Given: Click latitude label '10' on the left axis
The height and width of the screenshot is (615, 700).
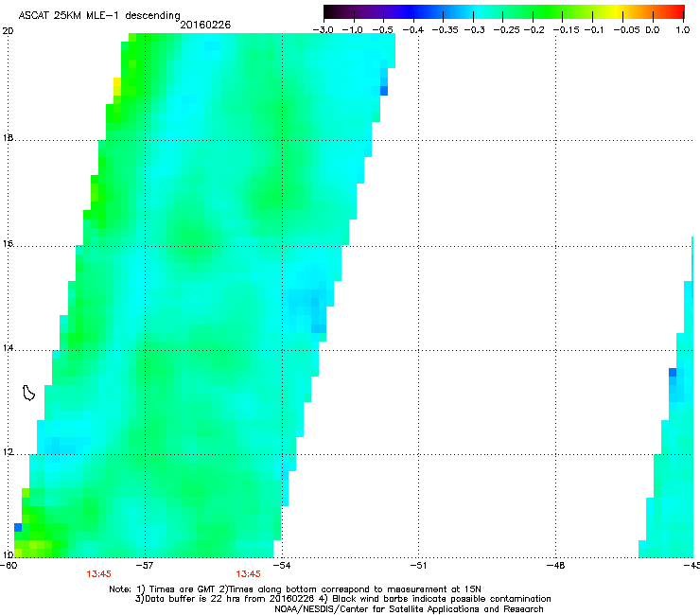Looking at the screenshot, I should pyautogui.click(x=8, y=555).
